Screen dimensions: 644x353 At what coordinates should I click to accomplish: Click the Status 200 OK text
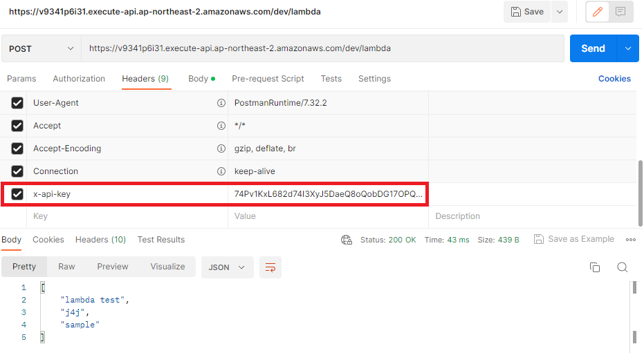click(388, 240)
